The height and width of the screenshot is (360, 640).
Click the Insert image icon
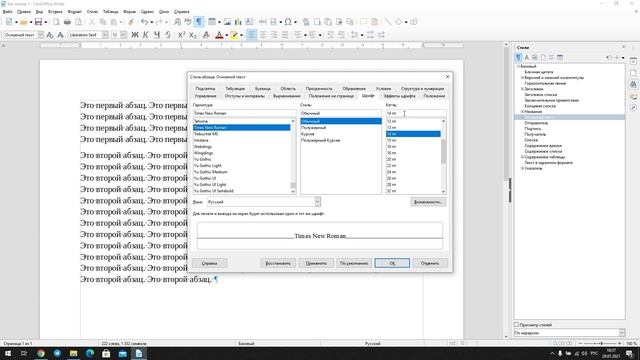point(227,22)
